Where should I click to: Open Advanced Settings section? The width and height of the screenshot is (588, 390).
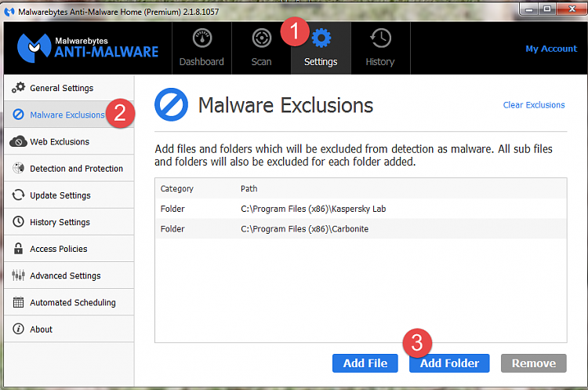[69, 275]
